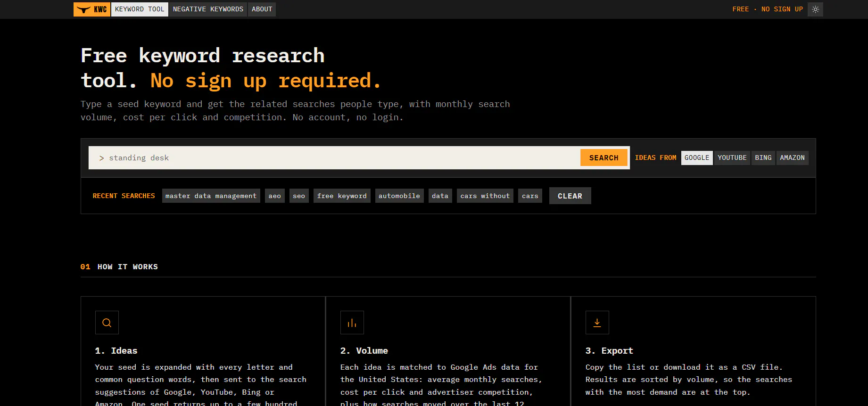
Task: Open the Keyword Tool tab
Action: (x=140, y=9)
